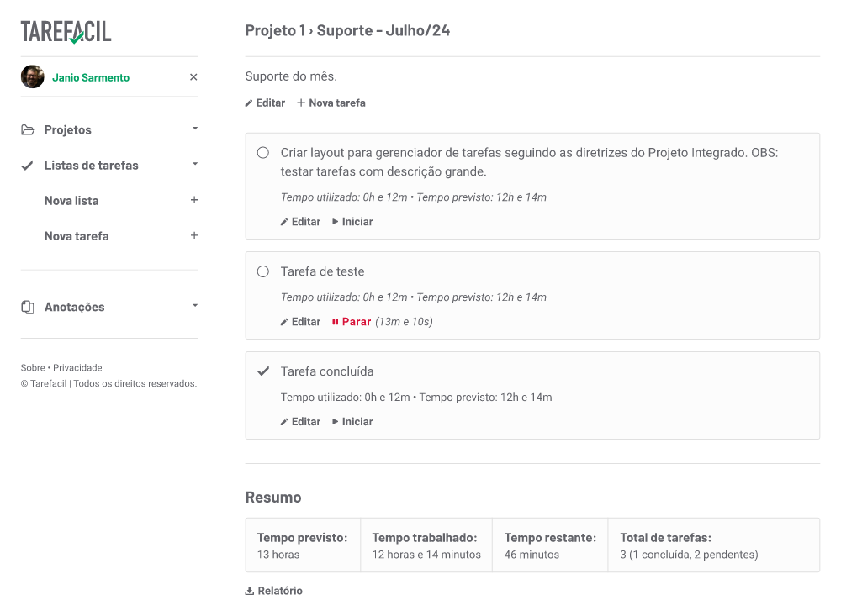Close the user panel with the X icon
The width and height of the screenshot is (841, 616).
193,77
